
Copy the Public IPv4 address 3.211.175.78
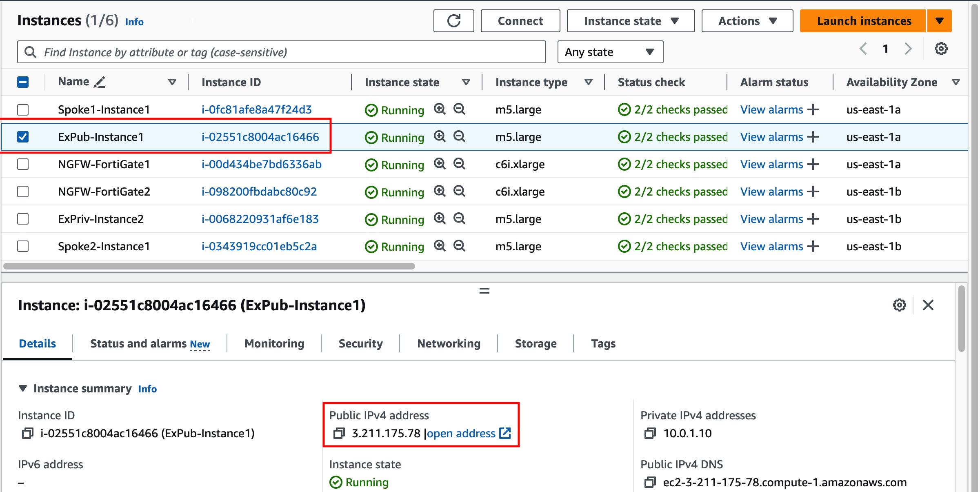point(339,433)
